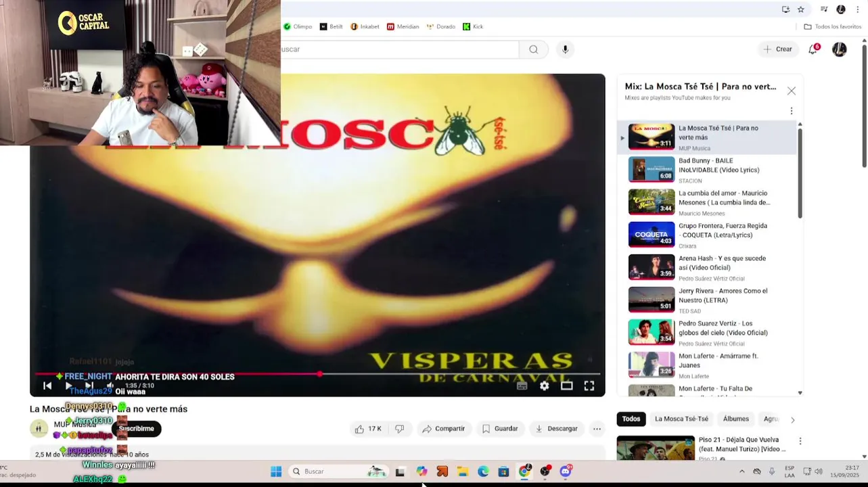Open the Dorado bookmark
The width and height of the screenshot is (868, 487).
(441, 26)
